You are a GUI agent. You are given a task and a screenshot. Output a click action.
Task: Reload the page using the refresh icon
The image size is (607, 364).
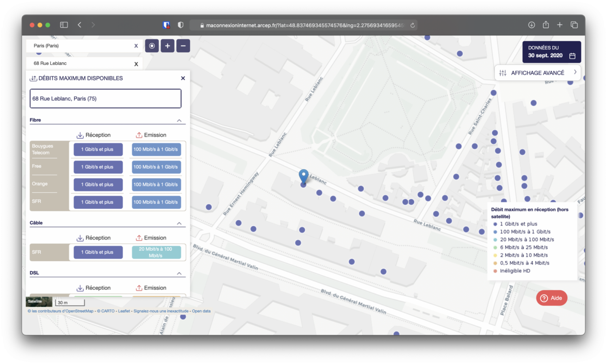(x=413, y=25)
